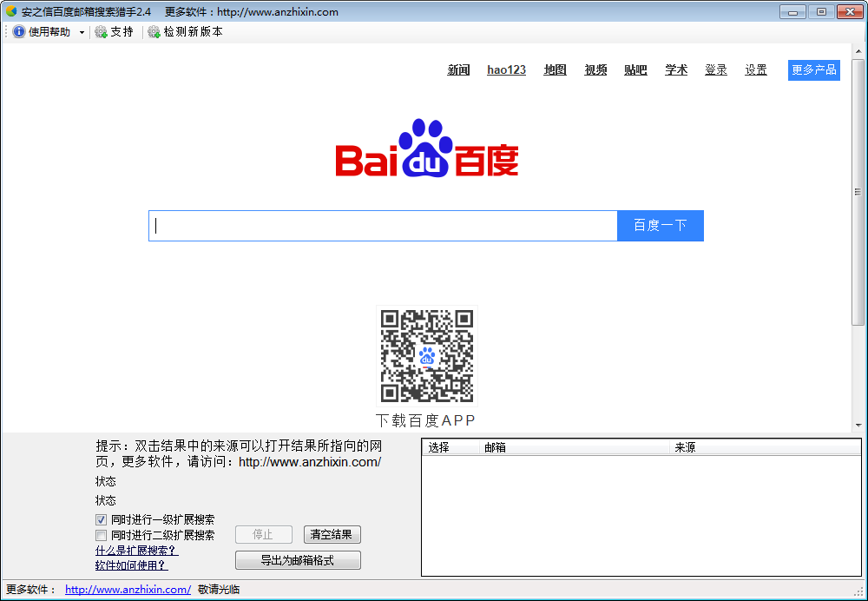Image resolution: width=868 pixels, height=601 pixels.
Task: Open the 视频 link
Action: [595, 69]
